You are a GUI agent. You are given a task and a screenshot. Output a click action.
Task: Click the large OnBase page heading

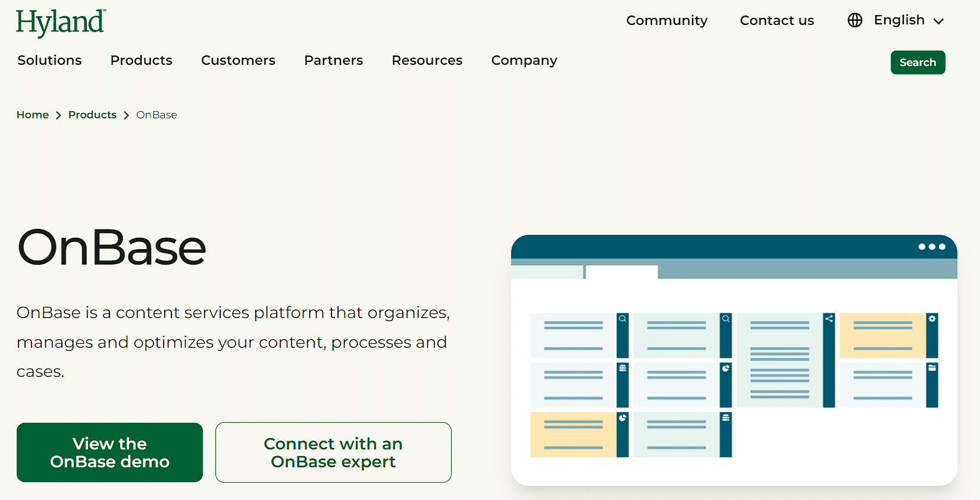tap(112, 247)
